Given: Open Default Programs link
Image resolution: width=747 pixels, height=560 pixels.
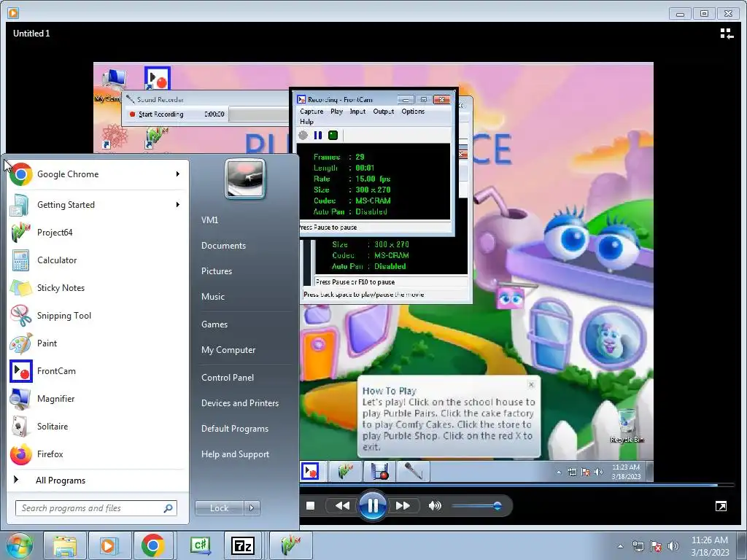Looking at the screenshot, I should (x=235, y=429).
